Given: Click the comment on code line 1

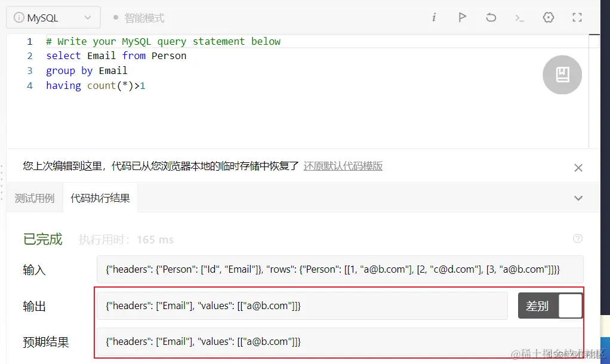Looking at the screenshot, I should 164,41.
